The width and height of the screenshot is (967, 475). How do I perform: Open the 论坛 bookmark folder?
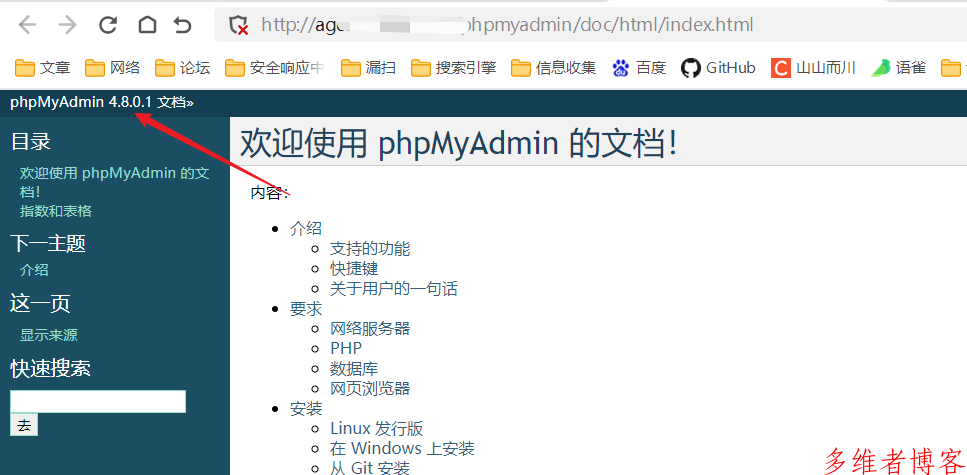pos(183,68)
